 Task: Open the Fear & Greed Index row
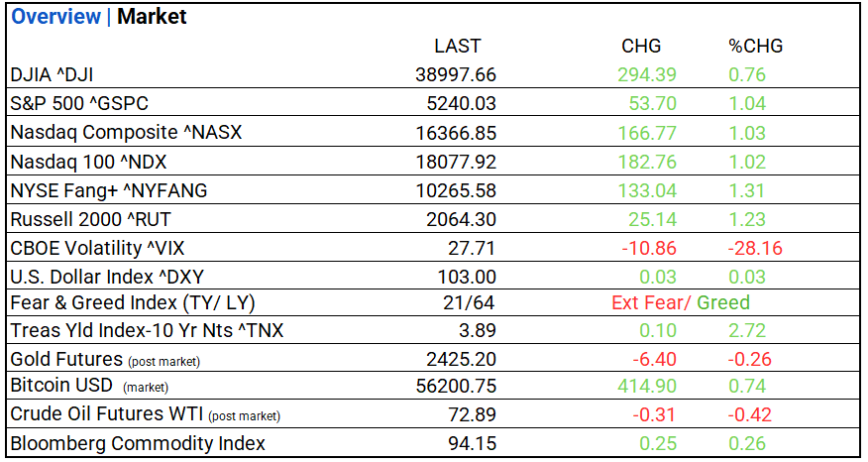(123, 303)
